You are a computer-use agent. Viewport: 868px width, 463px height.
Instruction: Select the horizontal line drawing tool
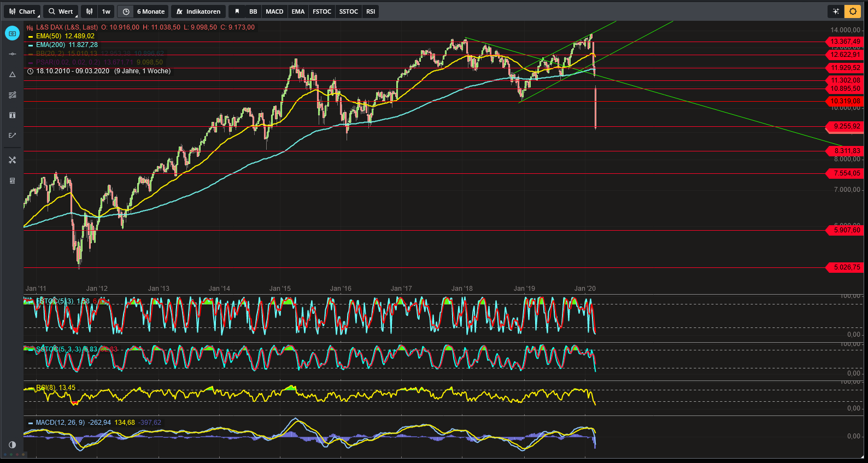coord(12,54)
